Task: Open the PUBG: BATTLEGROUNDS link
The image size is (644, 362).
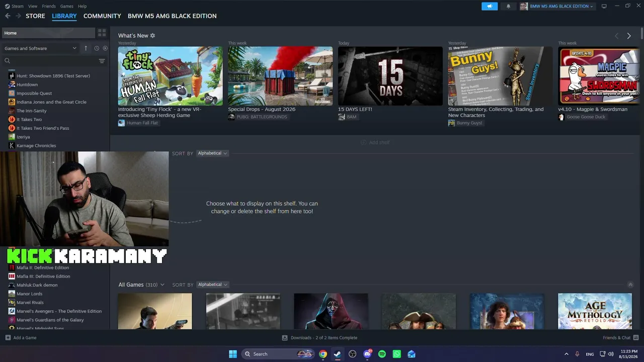Action: [x=258, y=117]
